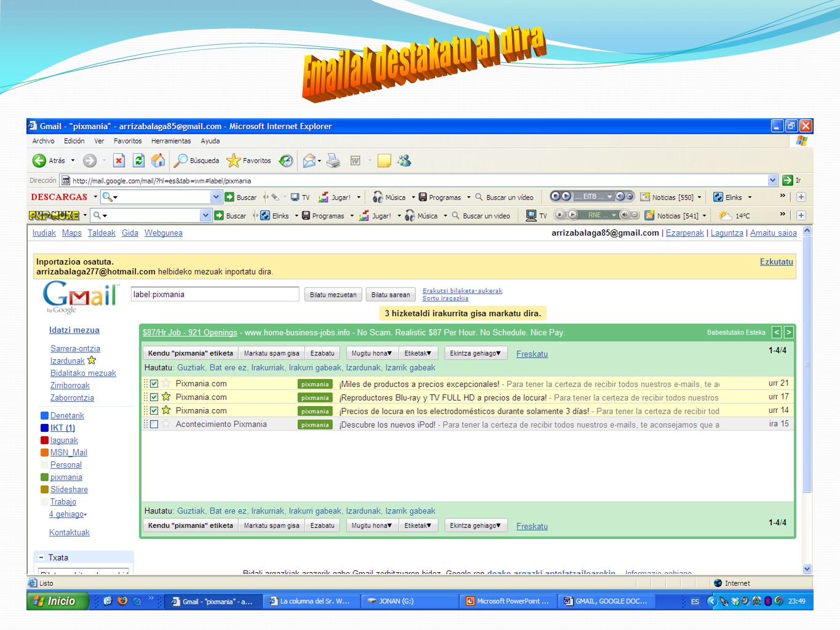Viewport: 840px width, 630px height.
Task: Unstar the Reproductores Blu-ray email
Action: (166, 397)
